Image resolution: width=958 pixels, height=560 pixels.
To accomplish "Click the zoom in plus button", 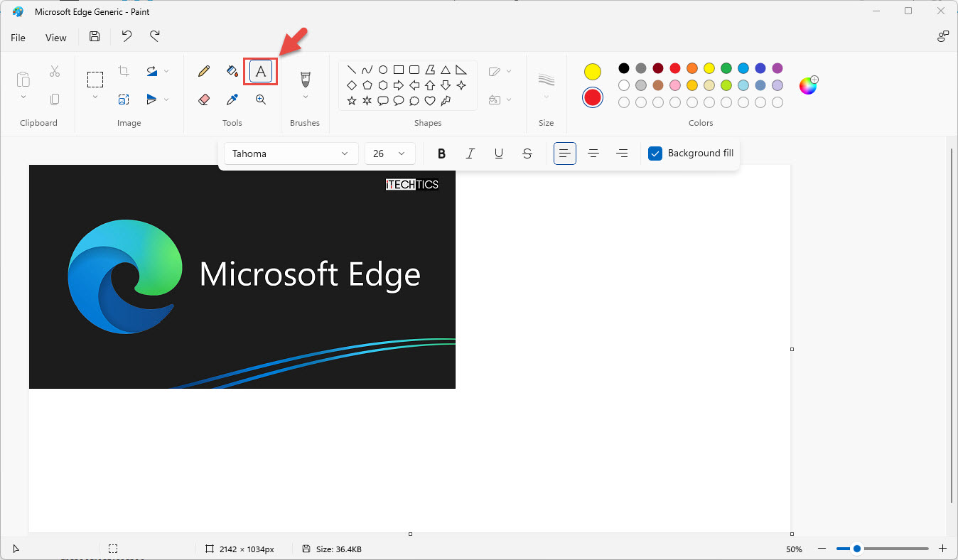I will [943, 549].
